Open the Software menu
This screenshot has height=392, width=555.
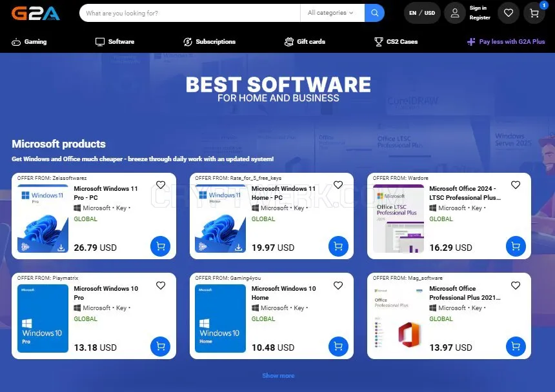click(x=115, y=42)
